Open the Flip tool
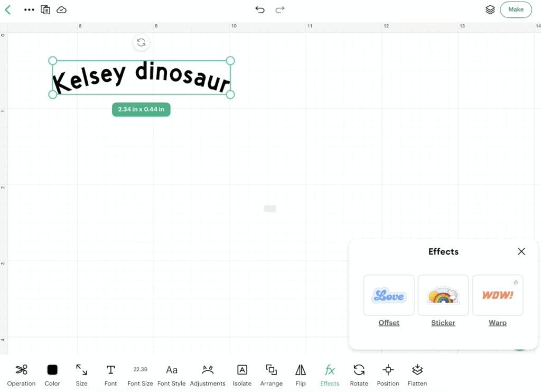 (x=301, y=375)
